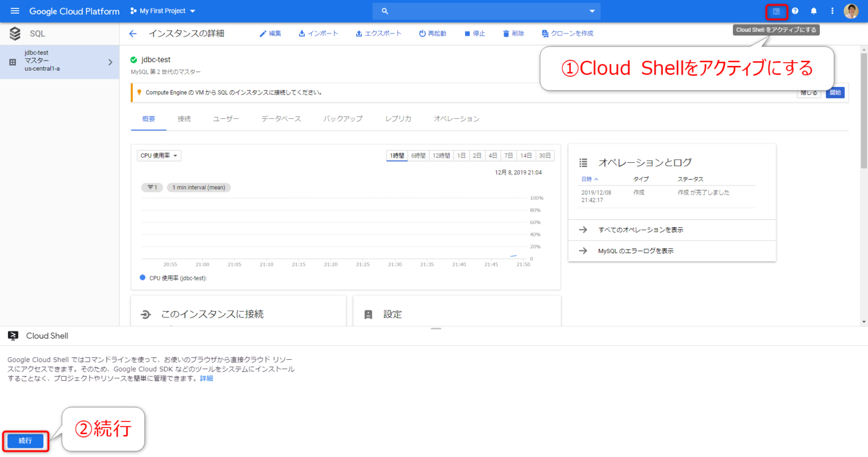868x457 pixels.
Task: Select the 14日 time range
Action: tap(526, 156)
